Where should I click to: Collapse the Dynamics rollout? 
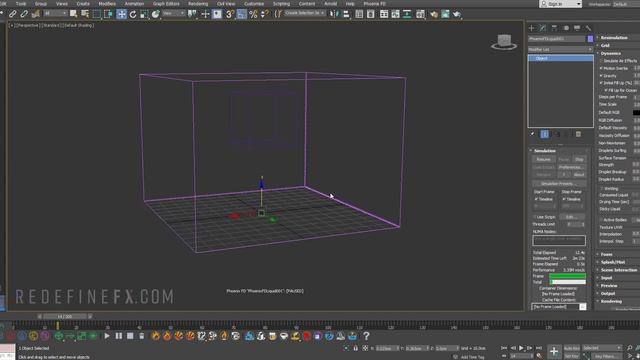pyautogui.click(x=611, y=53)
